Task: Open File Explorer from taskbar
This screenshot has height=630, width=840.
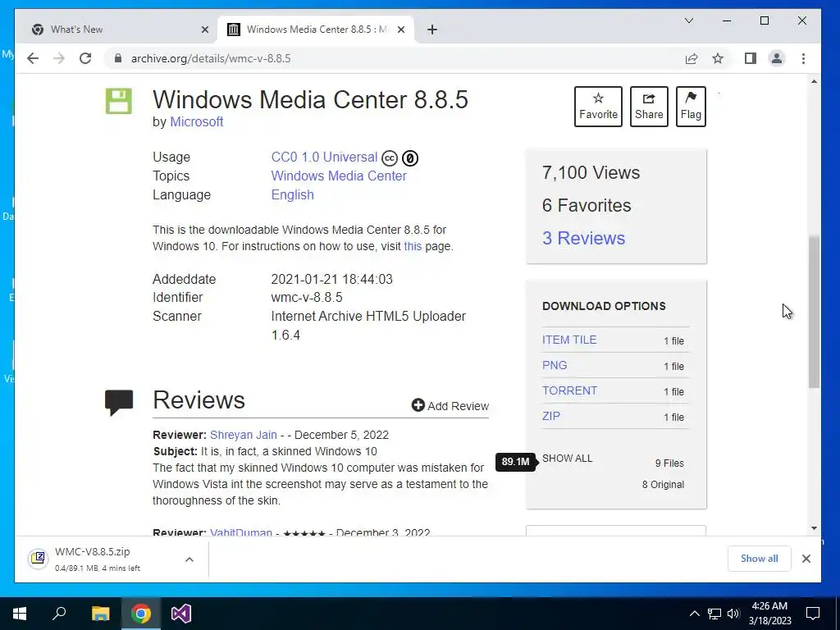Action: pyautogui.click(x=100, y=614)
